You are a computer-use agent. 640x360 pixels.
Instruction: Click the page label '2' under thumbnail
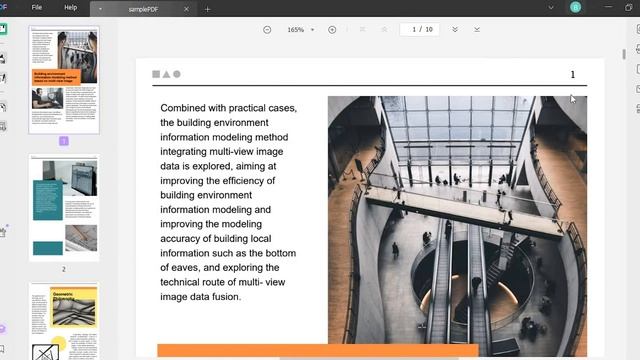(x=64, y=269)
